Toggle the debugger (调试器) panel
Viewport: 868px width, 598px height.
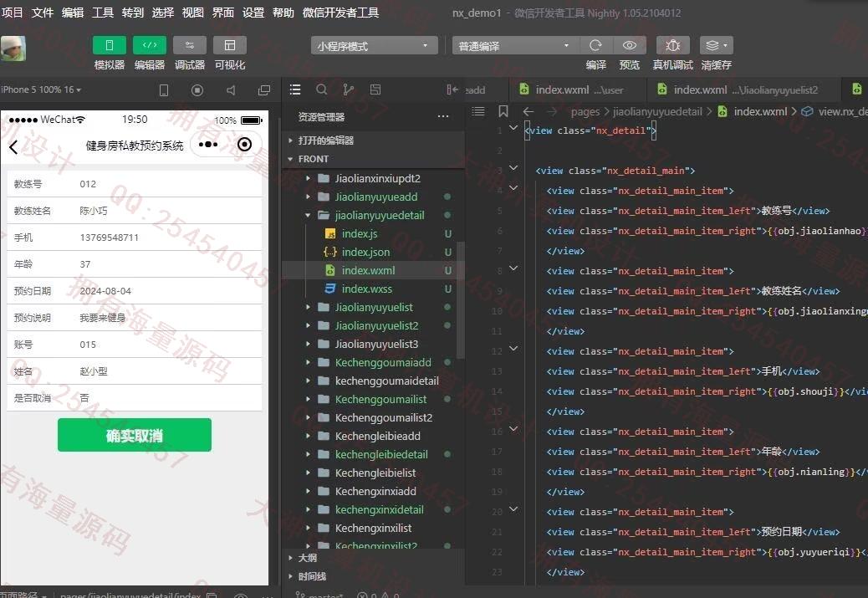click(x=189, y=45)
